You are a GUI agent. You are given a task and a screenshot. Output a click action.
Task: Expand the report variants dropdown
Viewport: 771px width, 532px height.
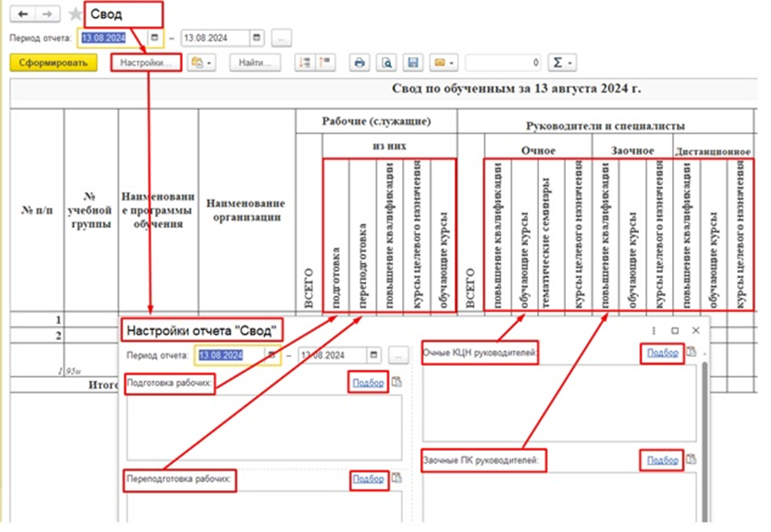tap(201, 63)
